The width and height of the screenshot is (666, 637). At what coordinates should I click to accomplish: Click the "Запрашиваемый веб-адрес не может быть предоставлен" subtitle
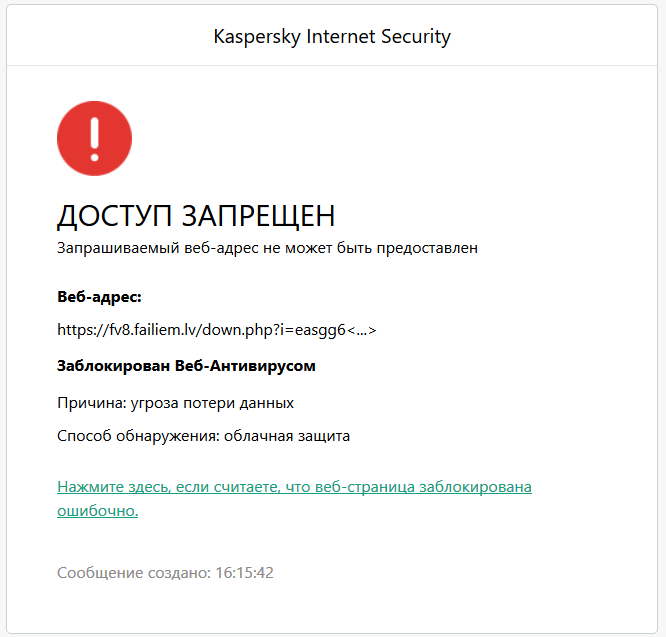(x=267, y=247)
